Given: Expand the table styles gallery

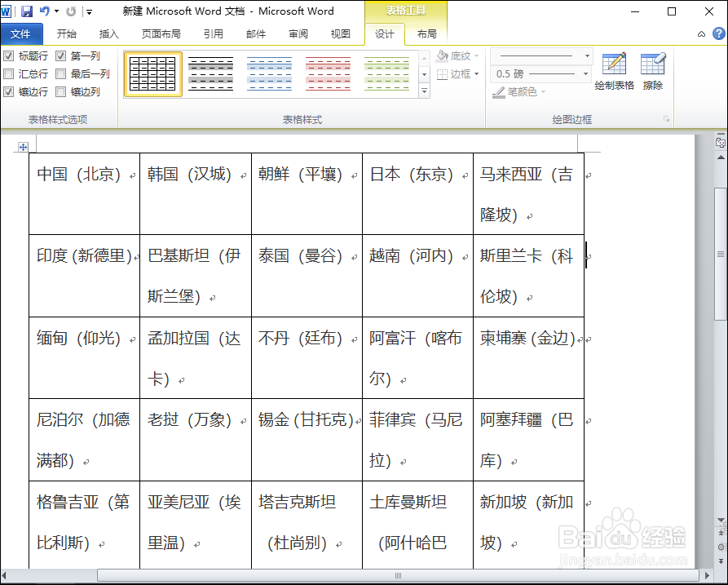Looking at the screenshot, I should click(424, 91).
